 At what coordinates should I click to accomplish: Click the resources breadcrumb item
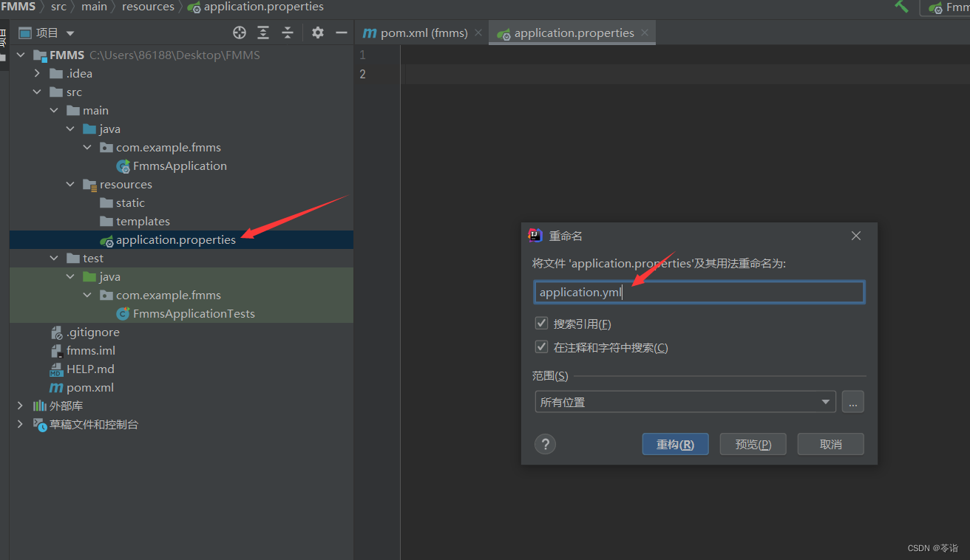[148, 7]
